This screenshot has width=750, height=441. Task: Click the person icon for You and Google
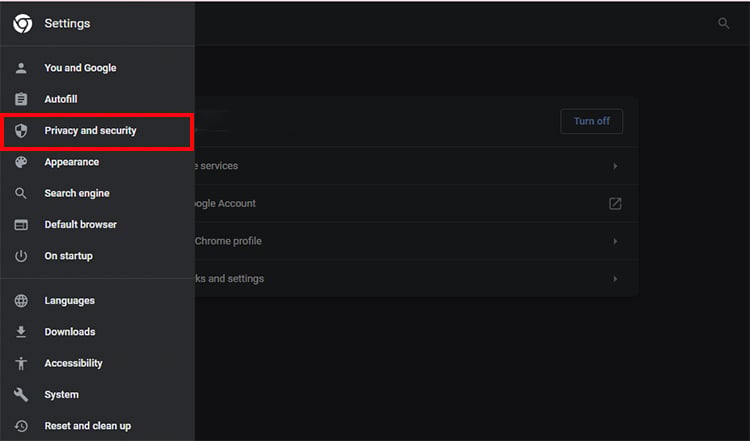click(x=21, y=68)
